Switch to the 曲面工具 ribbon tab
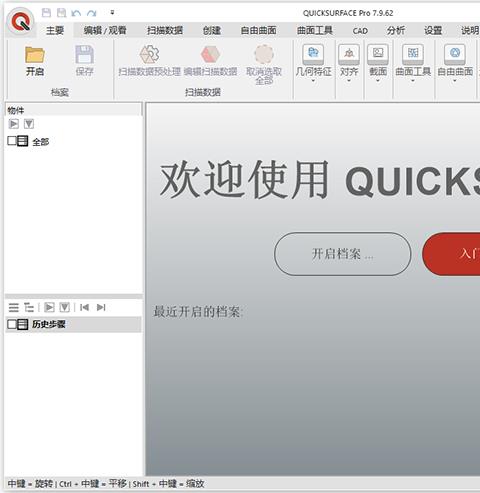 (x=315, y=31)
